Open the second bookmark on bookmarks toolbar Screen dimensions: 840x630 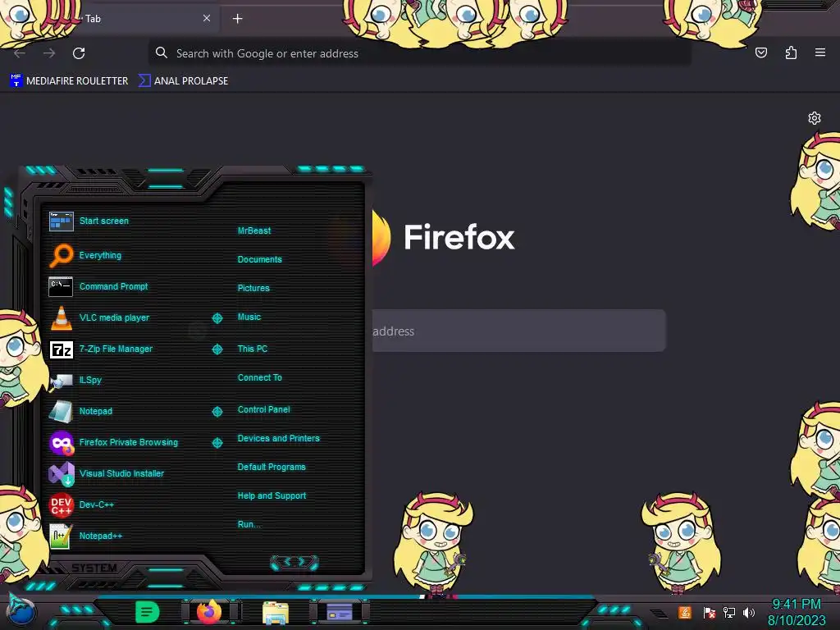coord(183,81)
